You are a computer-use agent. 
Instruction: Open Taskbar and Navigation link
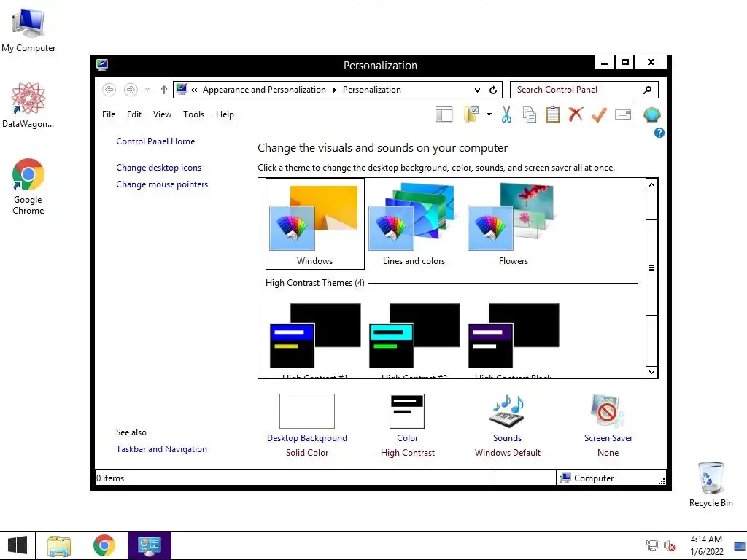point(161,449)
